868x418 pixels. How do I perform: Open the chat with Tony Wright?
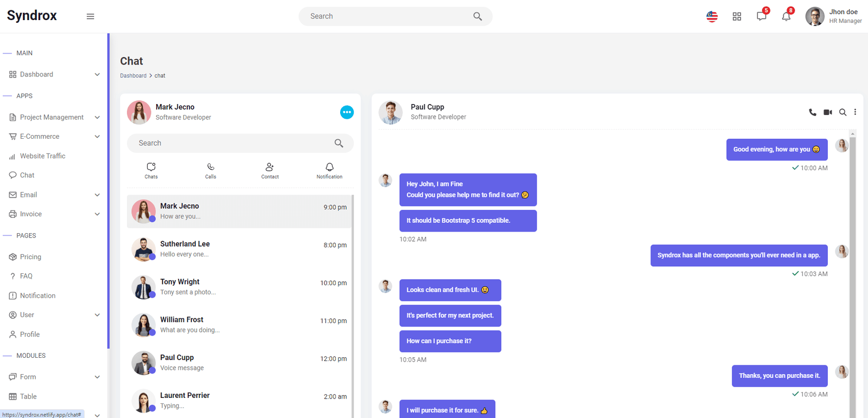point(239,287)
